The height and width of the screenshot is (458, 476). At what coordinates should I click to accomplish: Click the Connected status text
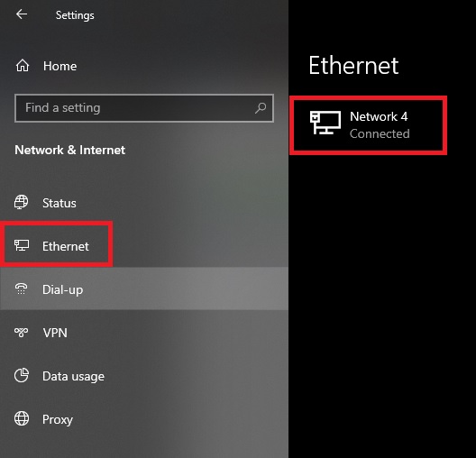[x=380, y=133]
